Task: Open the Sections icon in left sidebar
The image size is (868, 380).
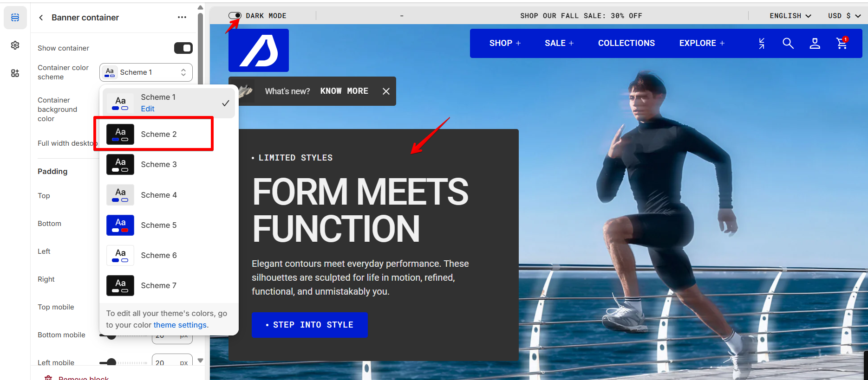Action: (x=15, y=18)
